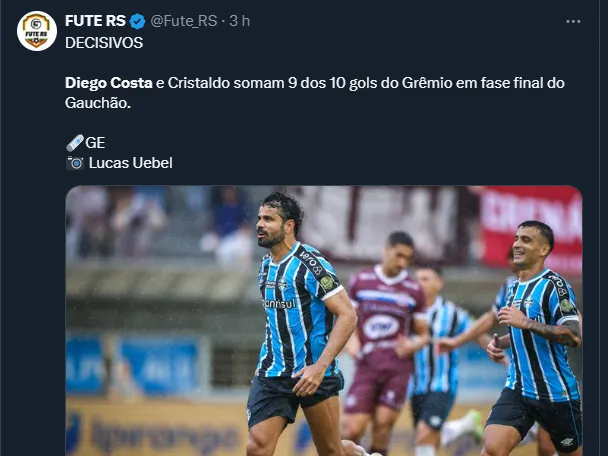Click the word Gauchão in the tweet
Screen dimensions: 608x456
pos(98,103)
